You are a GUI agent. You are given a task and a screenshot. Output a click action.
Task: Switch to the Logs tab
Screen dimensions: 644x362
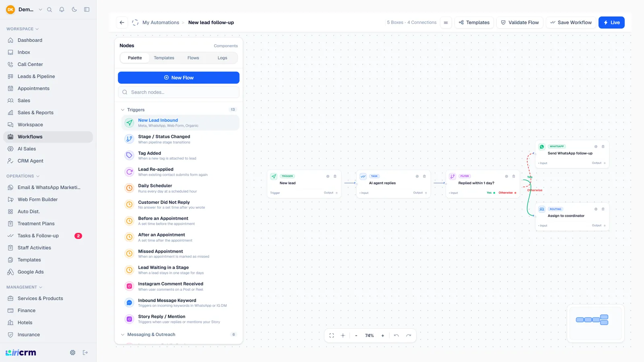pos(222,58)
